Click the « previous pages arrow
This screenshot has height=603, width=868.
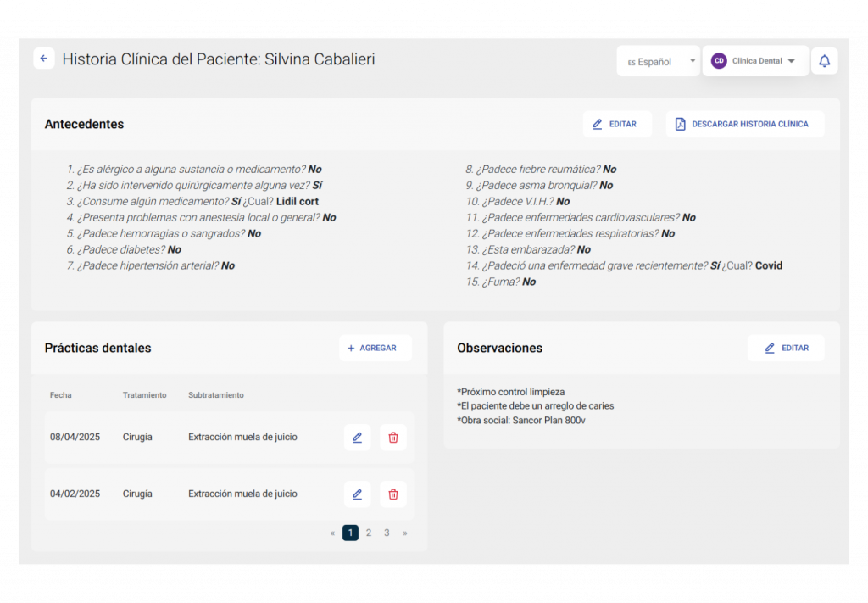[x=332, y=533]
